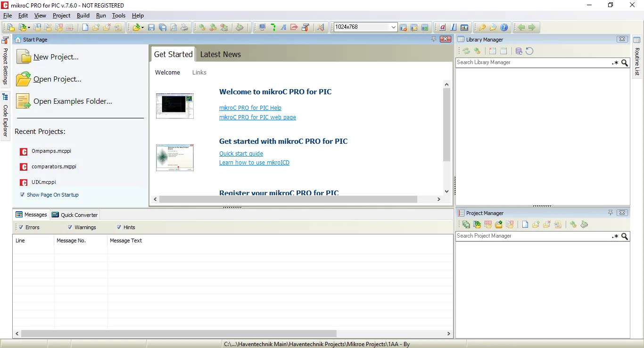The height and width of the screenshot is (348, 644).
Task: Switch to the Quick Converter tab
Action: click(x=75, y=215)
